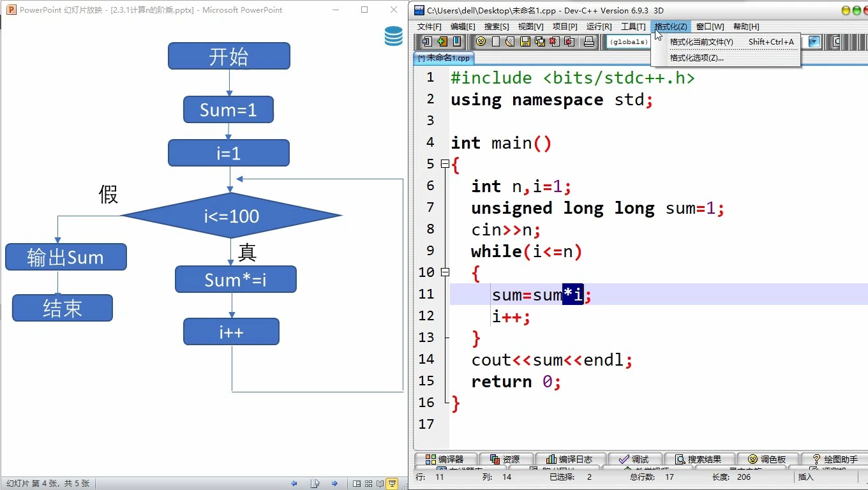Click the printer icon in Dev-C++ toolbar

(x=589, y=41)
